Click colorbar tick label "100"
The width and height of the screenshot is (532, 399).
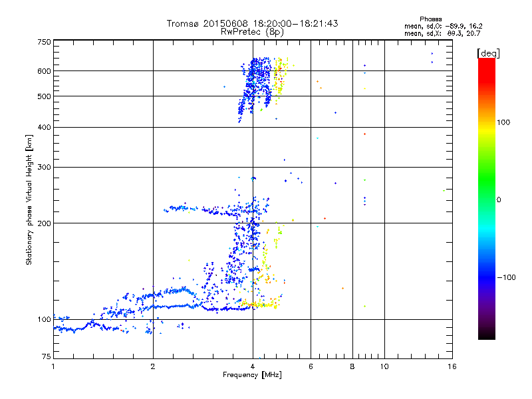click(x=503, y=122)
